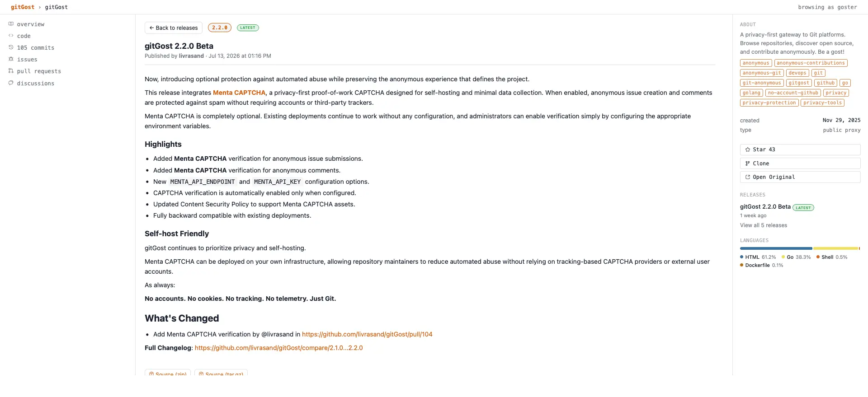Select the privacy-protection topic tag
This screenshot has height=397, width=868.
point(769,103)
